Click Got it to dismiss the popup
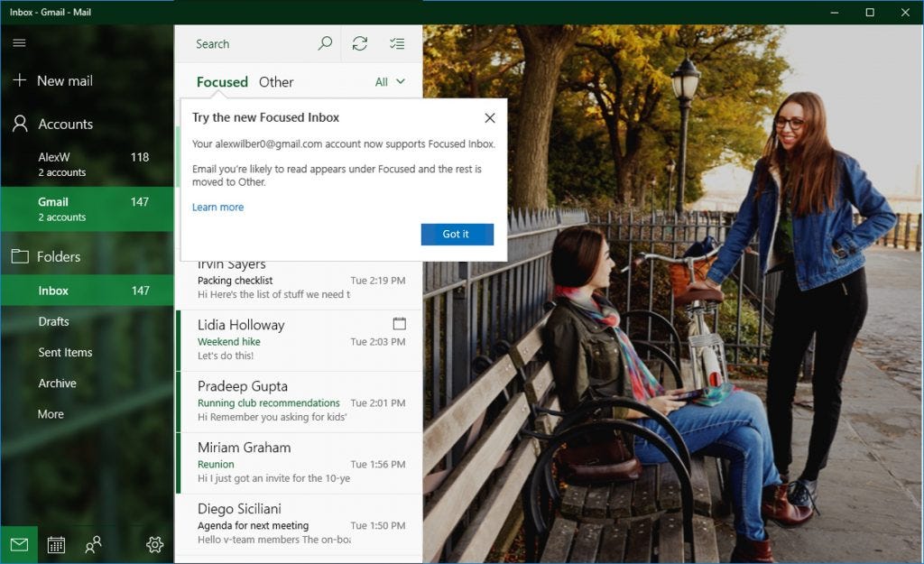Screen dimensions: 924x564 pos(457,234)
